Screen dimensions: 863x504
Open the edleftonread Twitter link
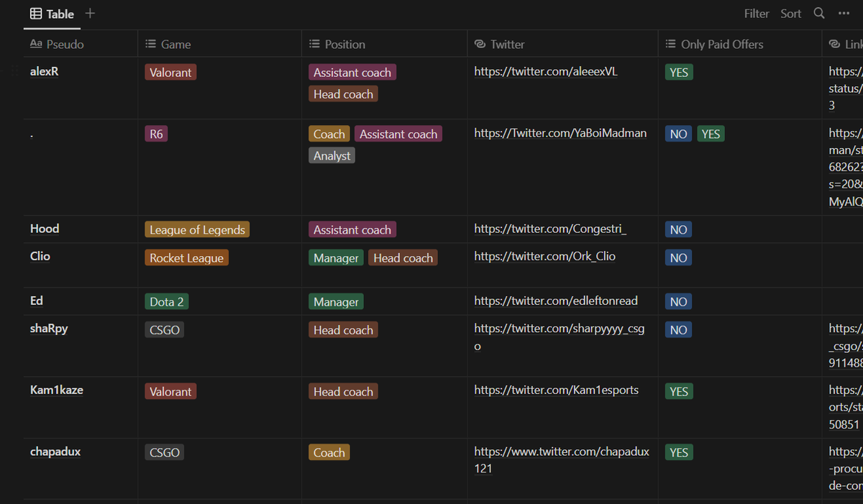[x=556, y=301]
